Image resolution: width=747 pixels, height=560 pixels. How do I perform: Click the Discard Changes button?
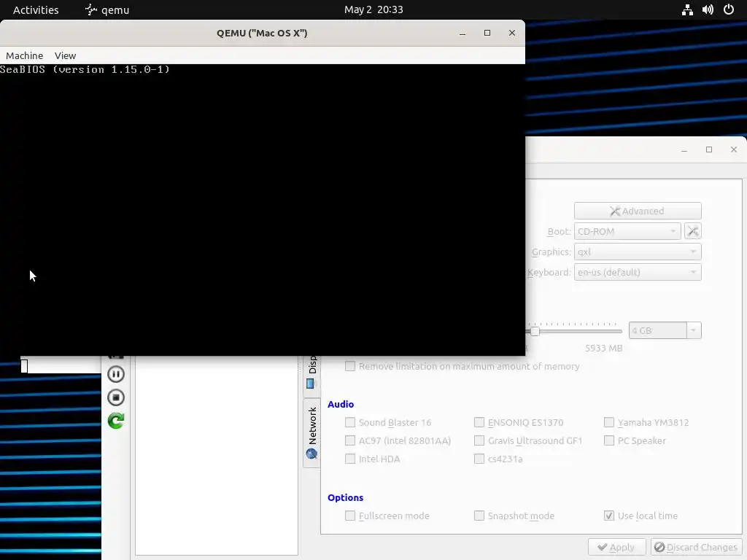click(697, 547)
